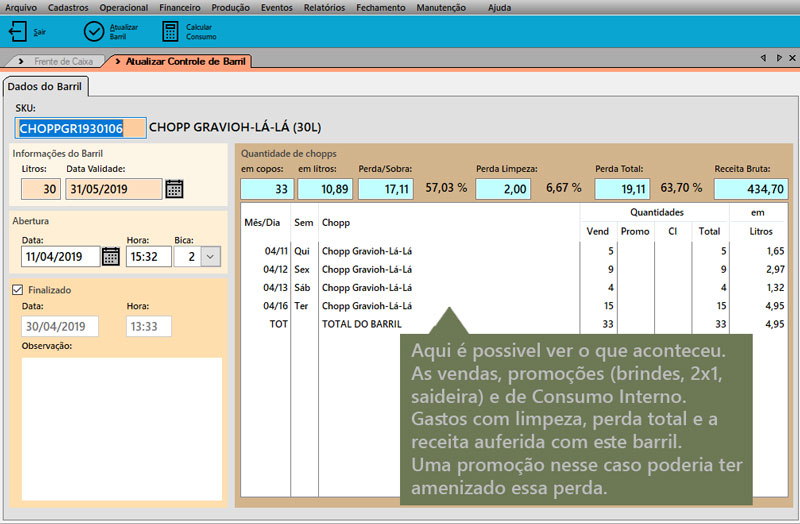Click the CI column header
800x524 pixels.
pyautogui.click(x=672, y=231)
